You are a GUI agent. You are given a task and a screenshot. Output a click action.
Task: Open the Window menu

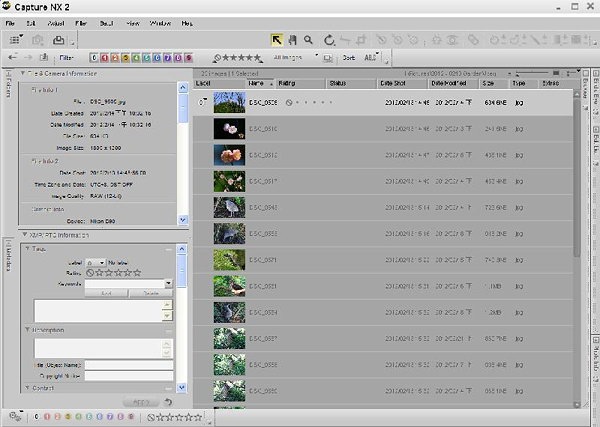pos(160,23)
